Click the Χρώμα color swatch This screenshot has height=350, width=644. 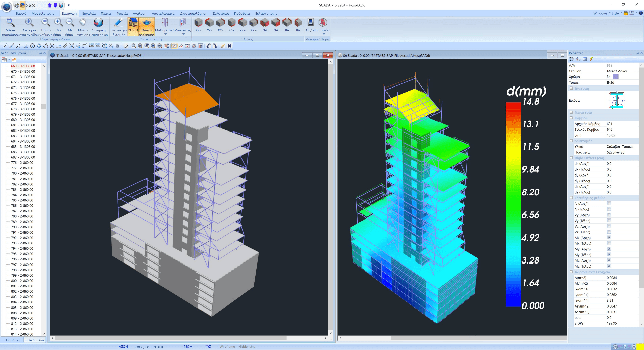point(616,77)
